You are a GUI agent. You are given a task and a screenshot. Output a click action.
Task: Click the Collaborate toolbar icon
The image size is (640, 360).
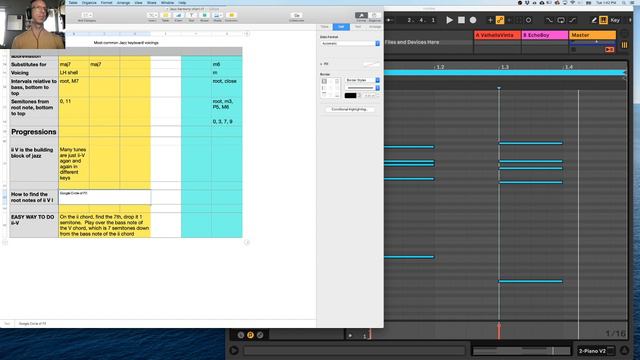coord(296,16)
